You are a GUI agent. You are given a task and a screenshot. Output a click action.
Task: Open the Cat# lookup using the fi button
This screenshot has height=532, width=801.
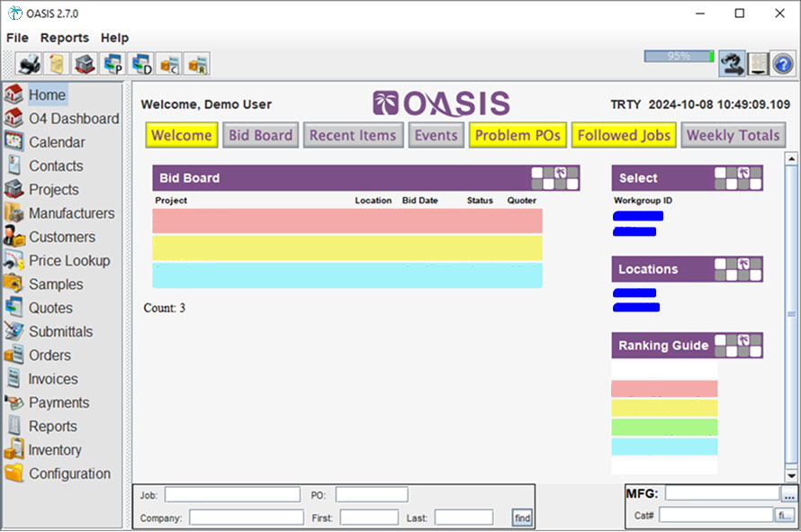coord(785,514)
